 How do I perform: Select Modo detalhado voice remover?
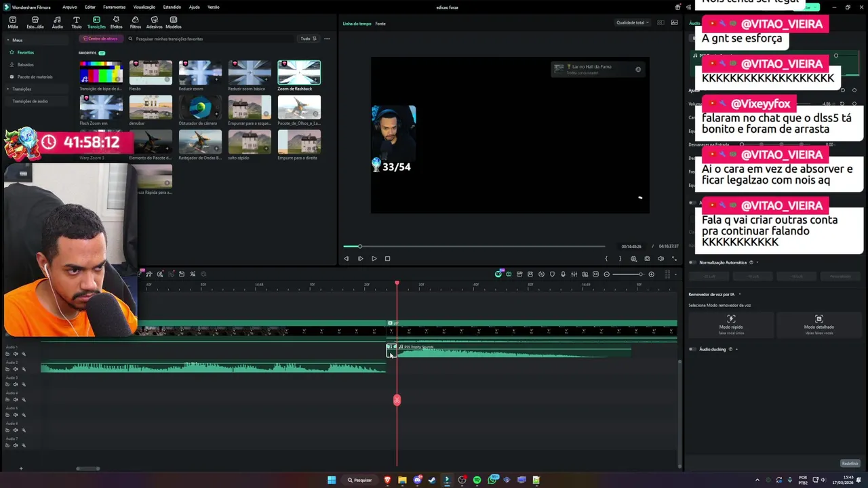click(x=818, y=325)
